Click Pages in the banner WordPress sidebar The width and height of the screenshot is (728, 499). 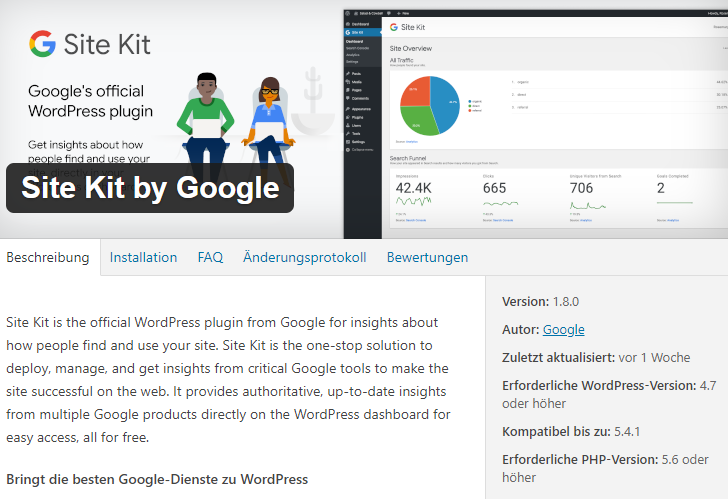pos(354,90)
